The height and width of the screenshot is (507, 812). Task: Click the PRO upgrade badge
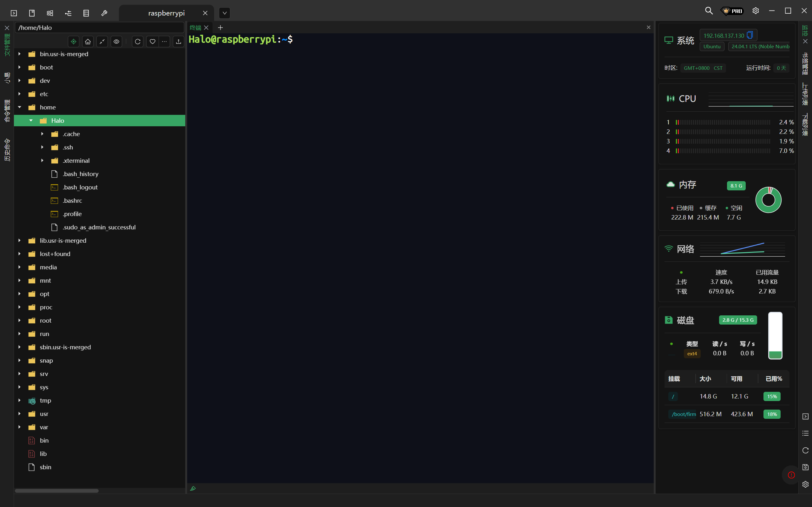click(733, 11)
